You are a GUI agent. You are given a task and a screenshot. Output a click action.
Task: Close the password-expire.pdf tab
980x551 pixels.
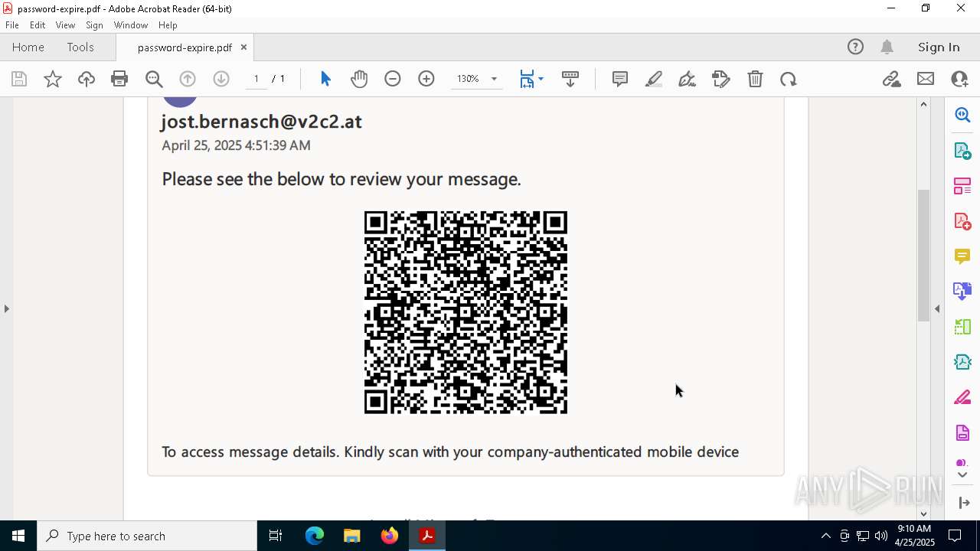tap(243, 47)
